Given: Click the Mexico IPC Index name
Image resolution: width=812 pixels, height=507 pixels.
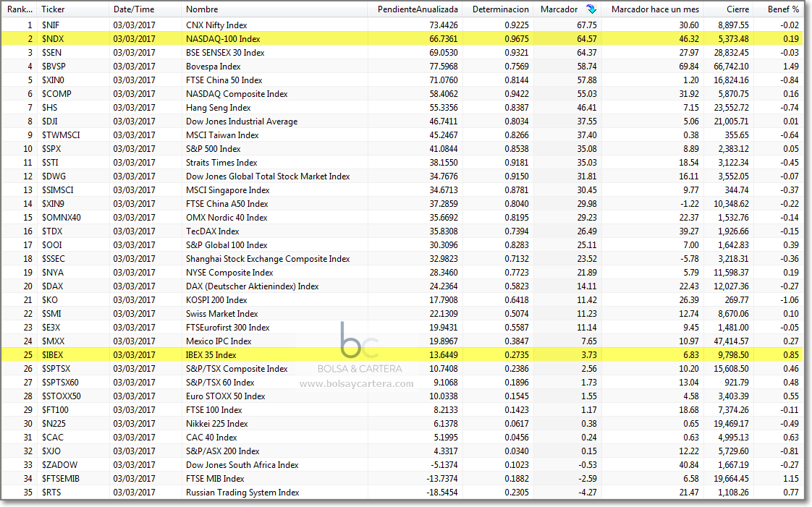Looking at the screenshot, I should (219, 341).
